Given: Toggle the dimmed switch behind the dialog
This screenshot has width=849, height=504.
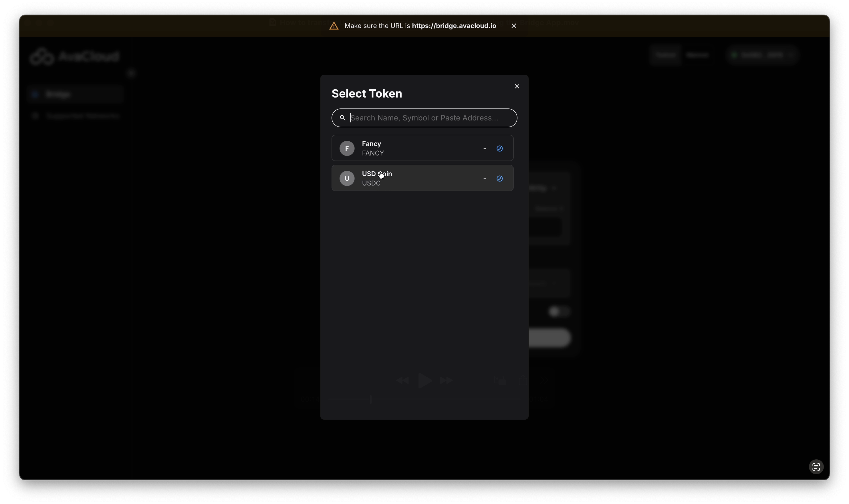Looking at the screenshot, I should click(559, 311).
